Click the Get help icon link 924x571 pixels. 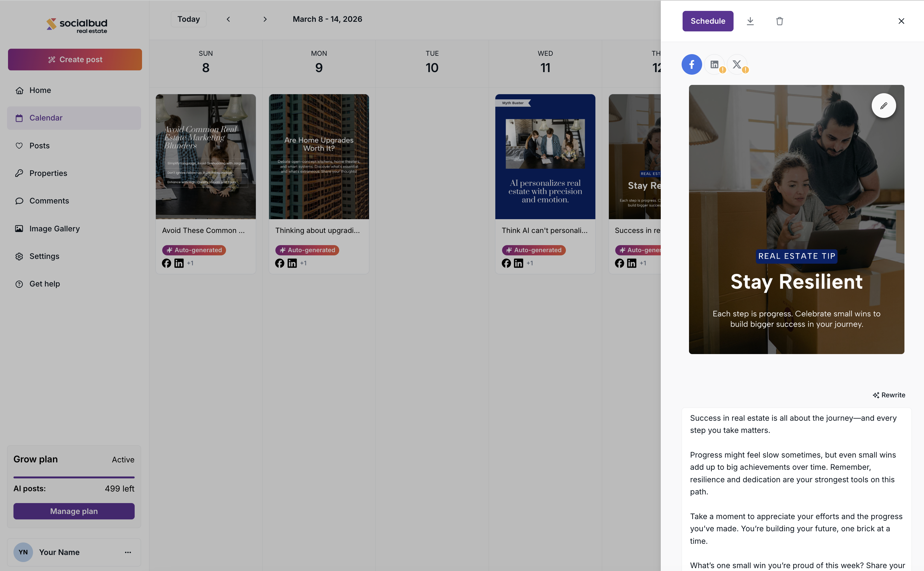point(44,284)
